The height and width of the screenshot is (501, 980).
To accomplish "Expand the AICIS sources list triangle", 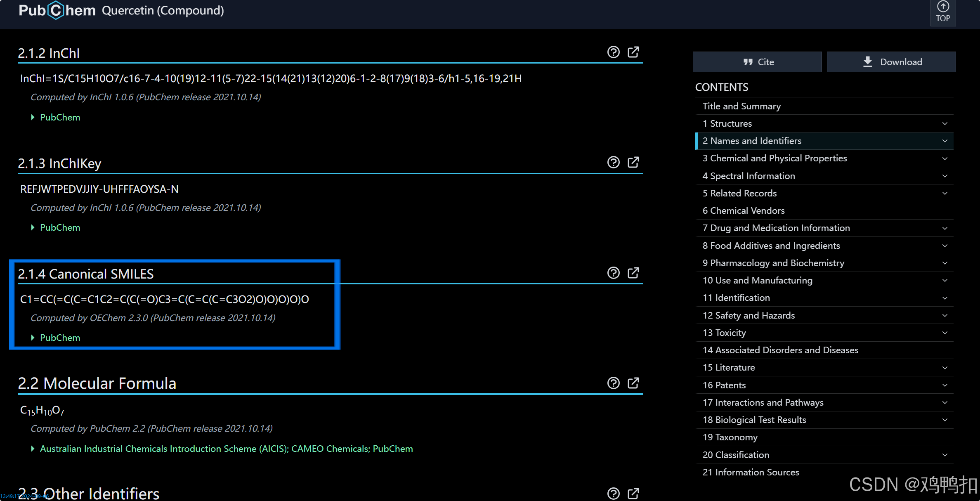I will click(33, 449).
